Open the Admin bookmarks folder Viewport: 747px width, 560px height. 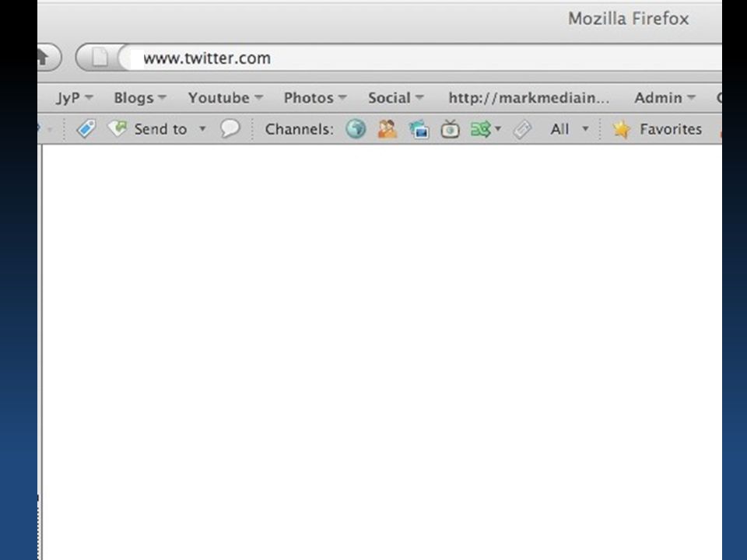(665, 98)
